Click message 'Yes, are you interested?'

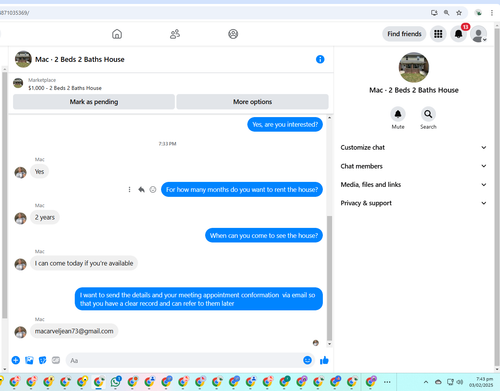pyautogui.click(x=285, y=124)
